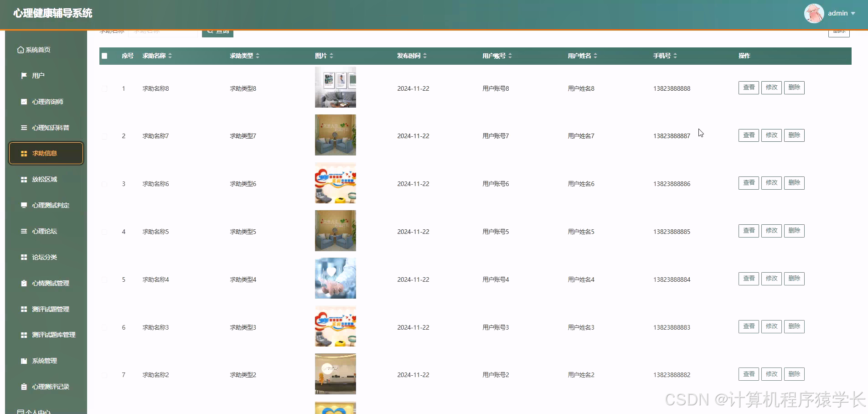Check the row checkbox for 求助名称7
The image size is (868, 414).
pos(104,136)
